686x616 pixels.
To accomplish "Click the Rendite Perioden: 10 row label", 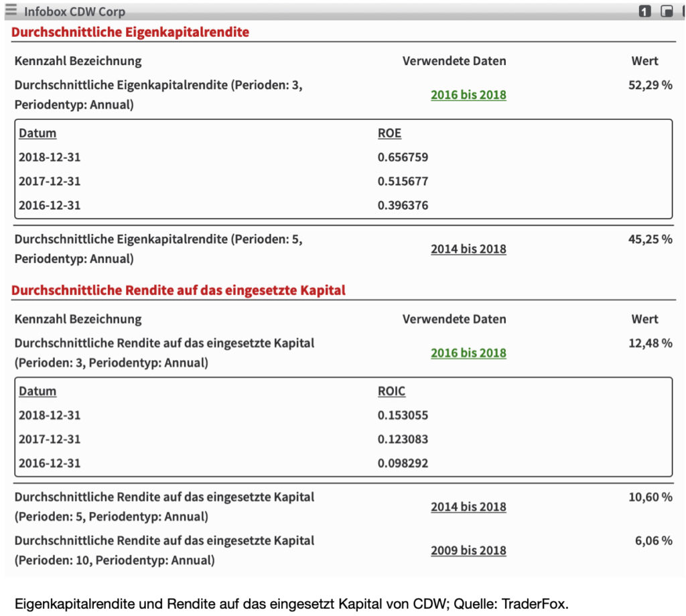I will point(165,550).
